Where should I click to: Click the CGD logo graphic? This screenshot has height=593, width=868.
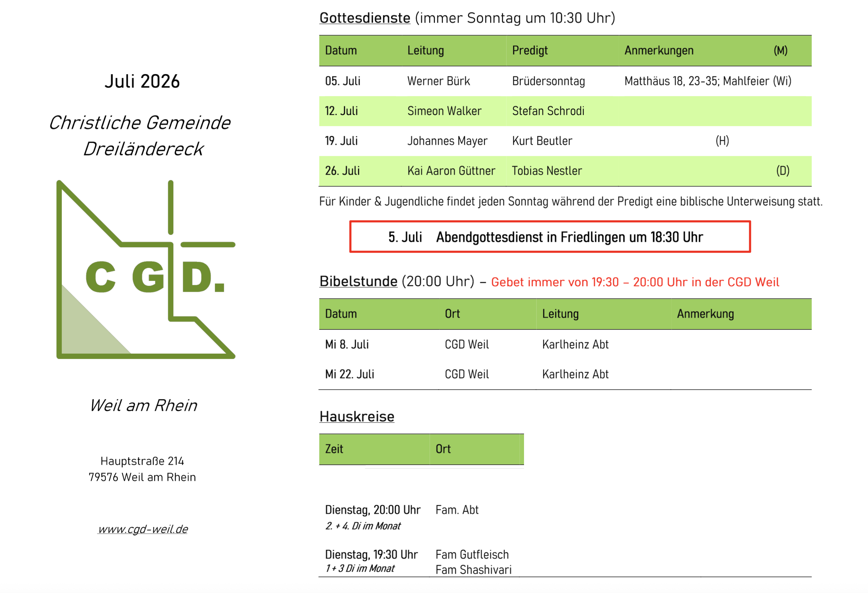tap(146, 269)
